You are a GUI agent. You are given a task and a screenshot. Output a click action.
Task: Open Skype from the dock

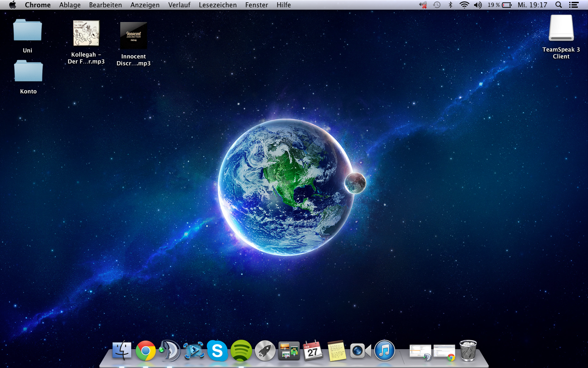[217, 351]
